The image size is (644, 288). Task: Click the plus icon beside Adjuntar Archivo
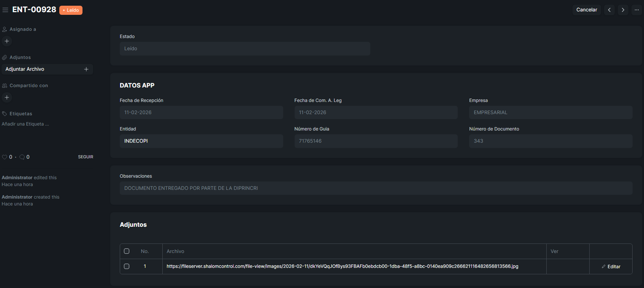(x=86, y=69)
